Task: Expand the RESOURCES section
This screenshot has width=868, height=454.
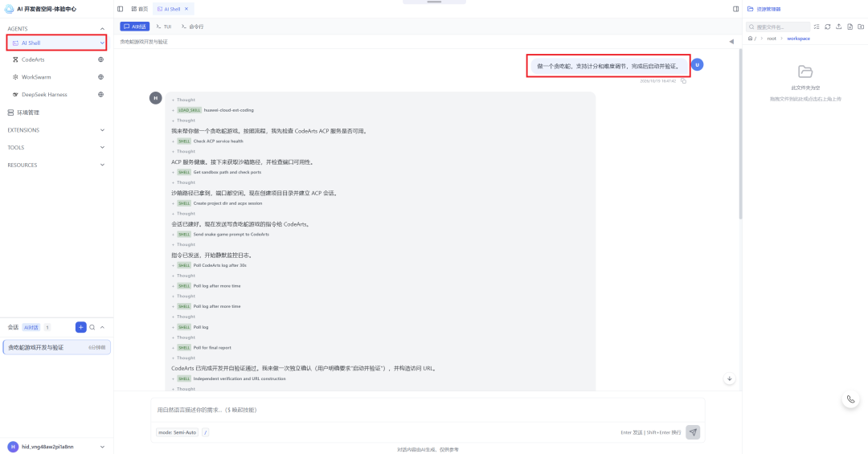Action: click(102, 165)
